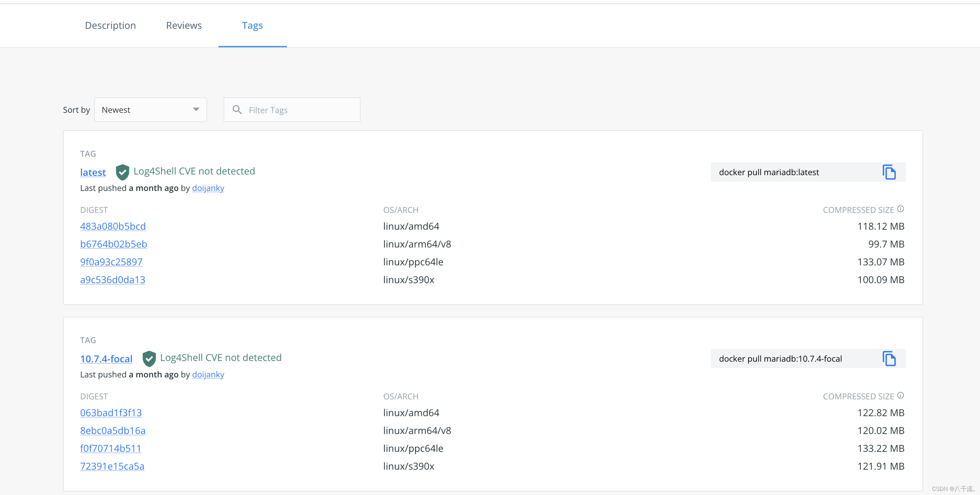Open digest b6764b02b5eb for arm64

click(x=113, y=244)
